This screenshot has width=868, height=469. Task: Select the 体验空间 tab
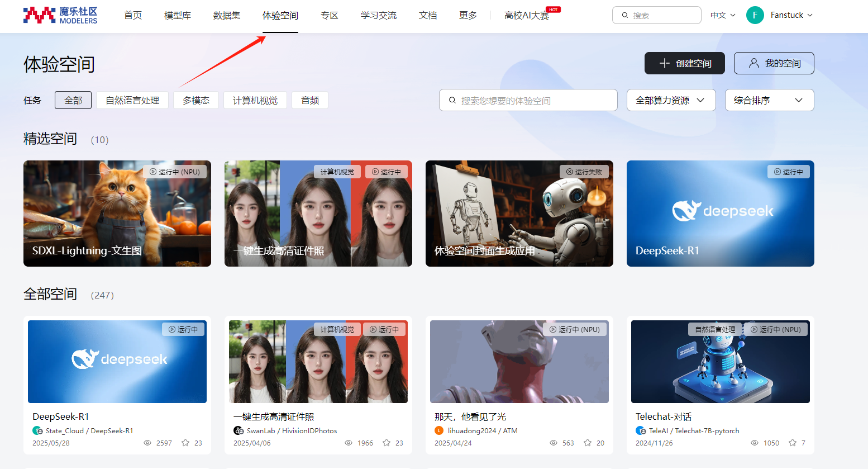click(x=280, y=15)
